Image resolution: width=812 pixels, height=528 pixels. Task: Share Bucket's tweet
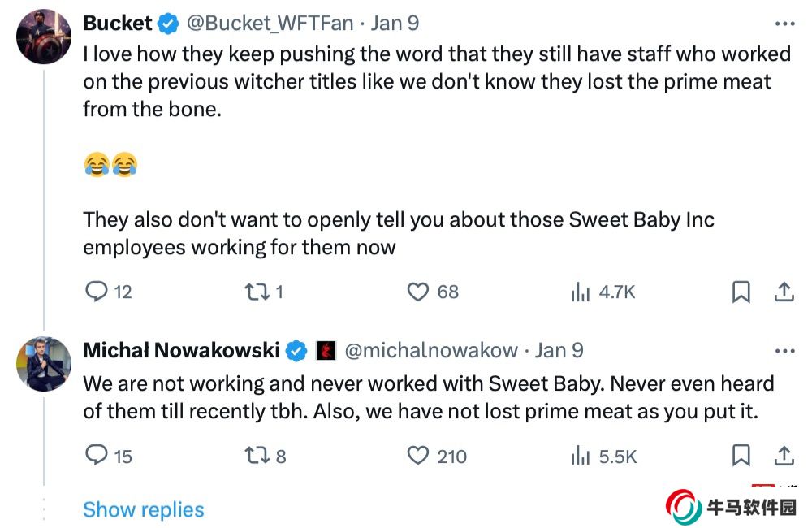(x=784, y=292)
